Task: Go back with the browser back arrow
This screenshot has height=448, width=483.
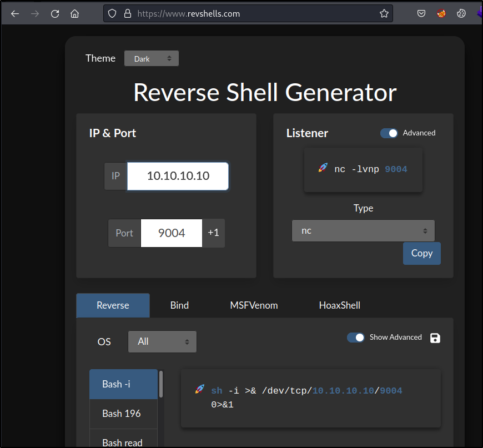Action: tap(15, 13)
